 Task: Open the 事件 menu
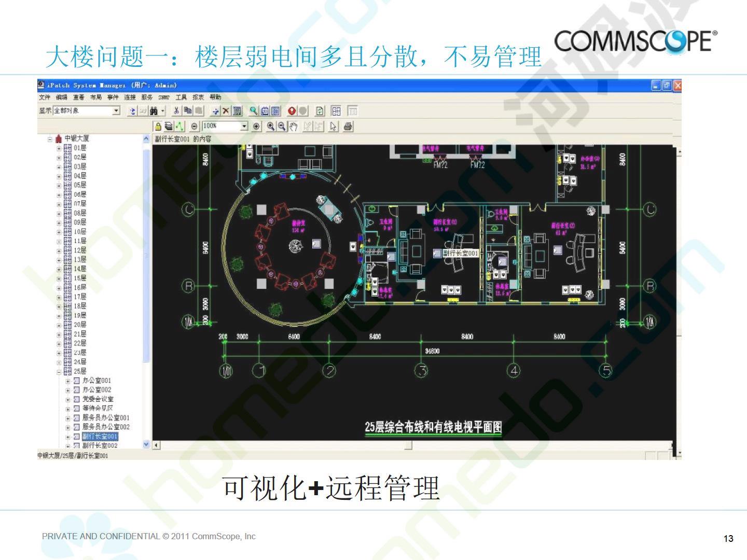coord(113,97)
